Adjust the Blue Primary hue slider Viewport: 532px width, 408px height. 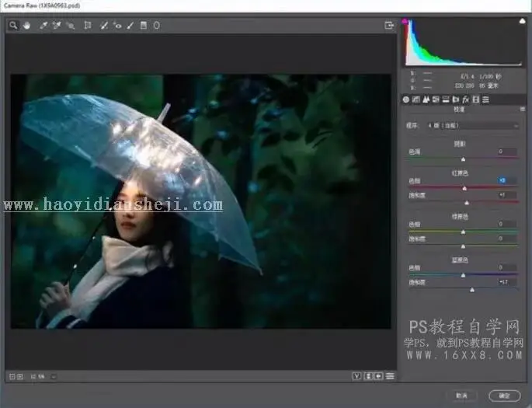point(463,275)
